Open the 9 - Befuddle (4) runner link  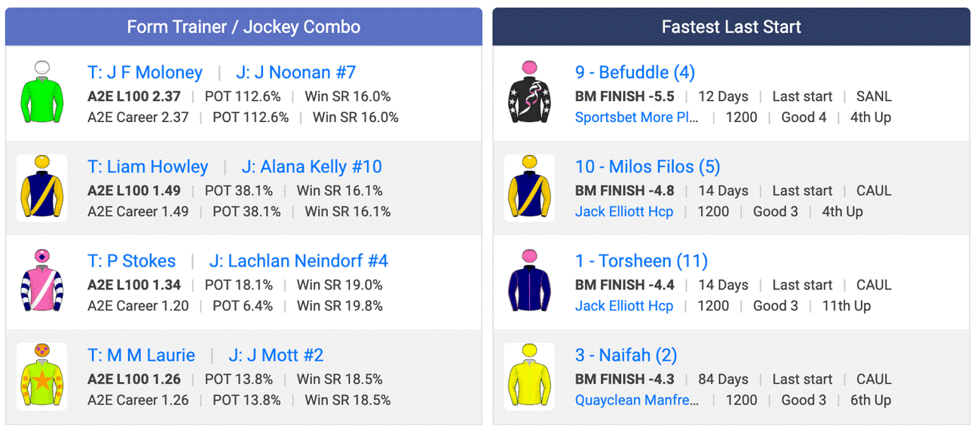point(635,72)
